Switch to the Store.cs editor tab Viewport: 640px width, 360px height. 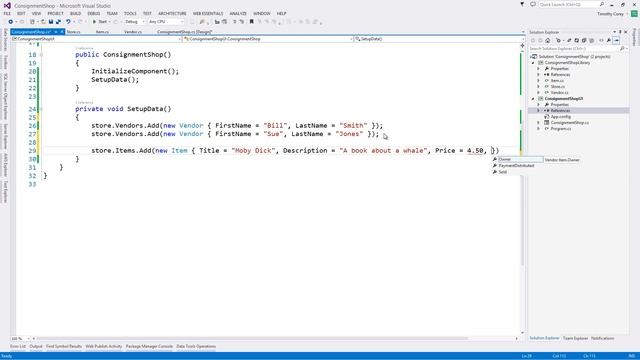coord(73,31)
